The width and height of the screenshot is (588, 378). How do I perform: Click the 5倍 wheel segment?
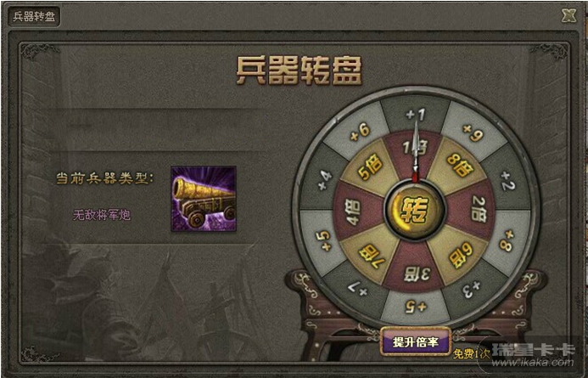click(x=371, y=166)
